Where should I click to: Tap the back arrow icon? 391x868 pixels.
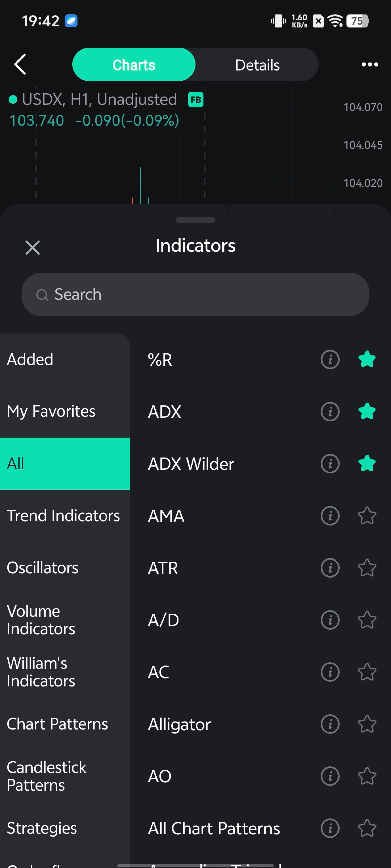pos(20,64)
